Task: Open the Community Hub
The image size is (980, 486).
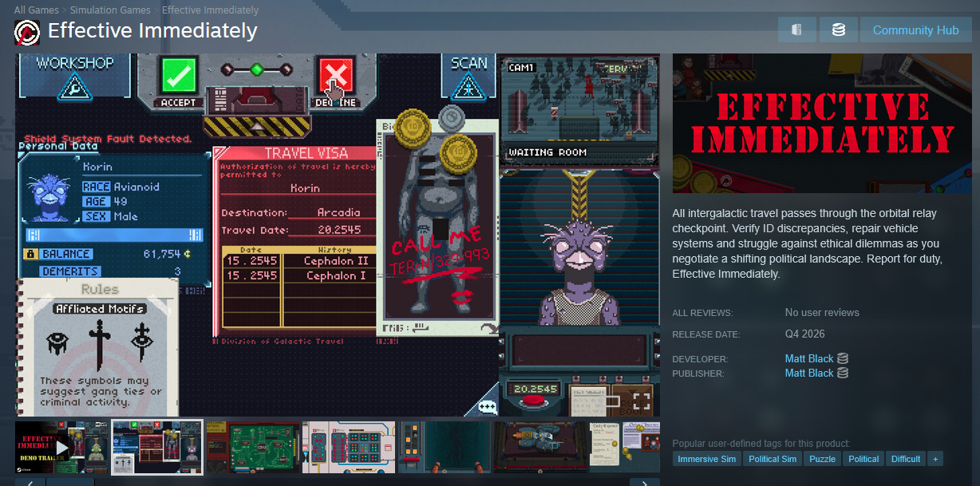Action: (x=915, y=30)
